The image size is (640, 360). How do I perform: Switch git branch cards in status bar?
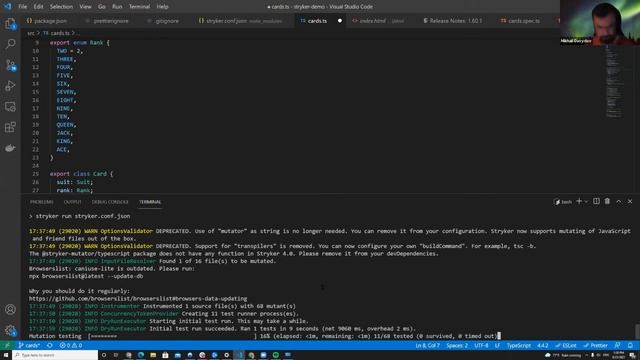[29, 345]
